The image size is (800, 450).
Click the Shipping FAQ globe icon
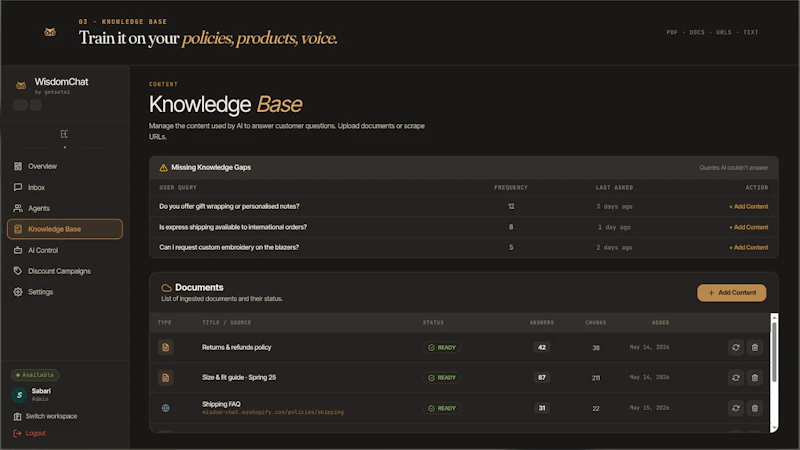tap(165, 408)
